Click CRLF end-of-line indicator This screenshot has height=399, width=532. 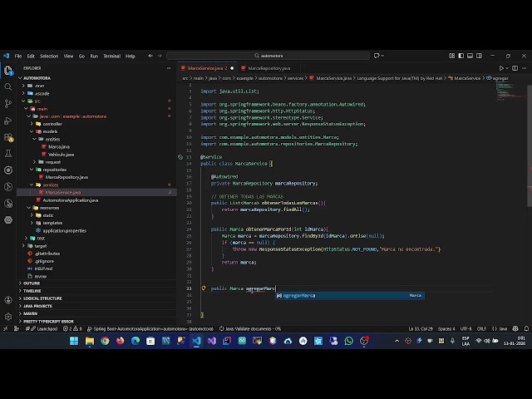(x=481, y=328)
